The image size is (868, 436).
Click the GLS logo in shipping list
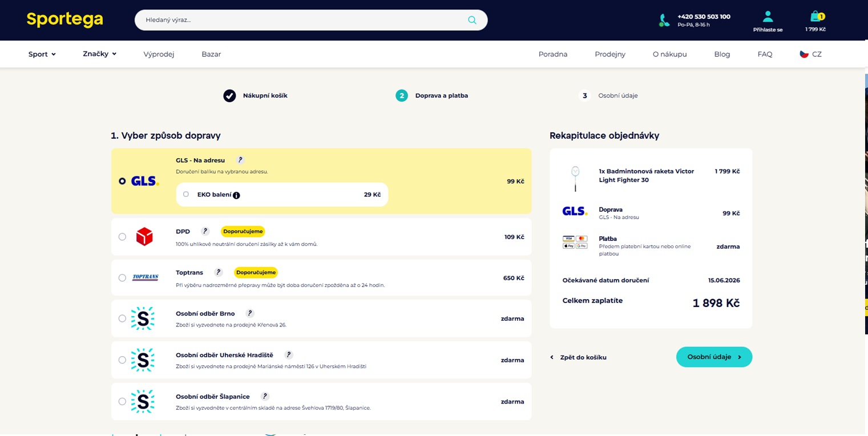(x=145, y=181)
